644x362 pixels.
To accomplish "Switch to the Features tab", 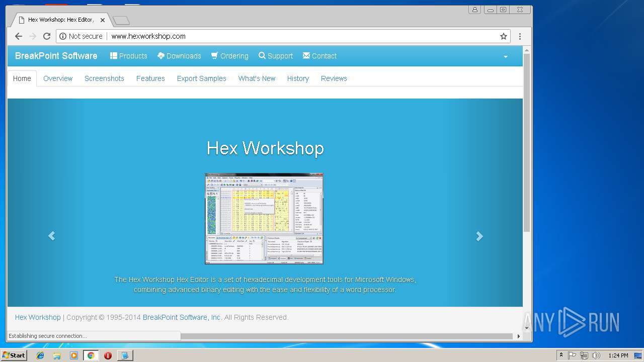I will point(150,78).
